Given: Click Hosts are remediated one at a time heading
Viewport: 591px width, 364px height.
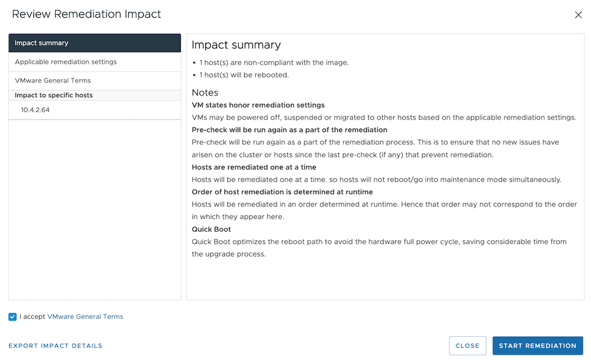Looking at the screenshot, I should pos(254,167).
